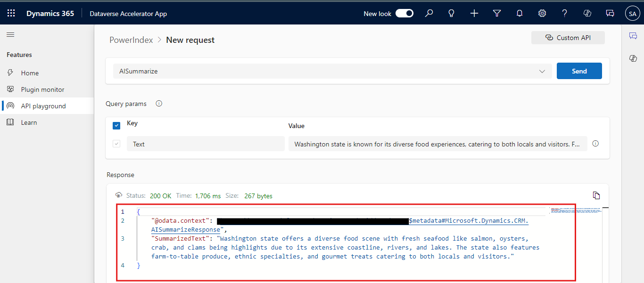Click the Text value input field
The image size is (644, 283).
pyautogui.click(x=438, y=144)
